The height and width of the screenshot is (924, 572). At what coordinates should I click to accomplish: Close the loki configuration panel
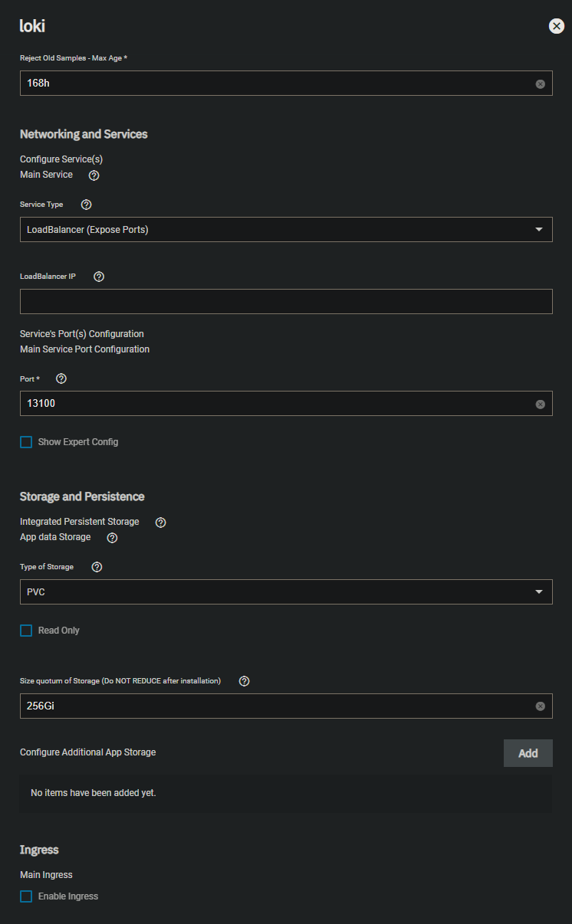coord(557,26)
